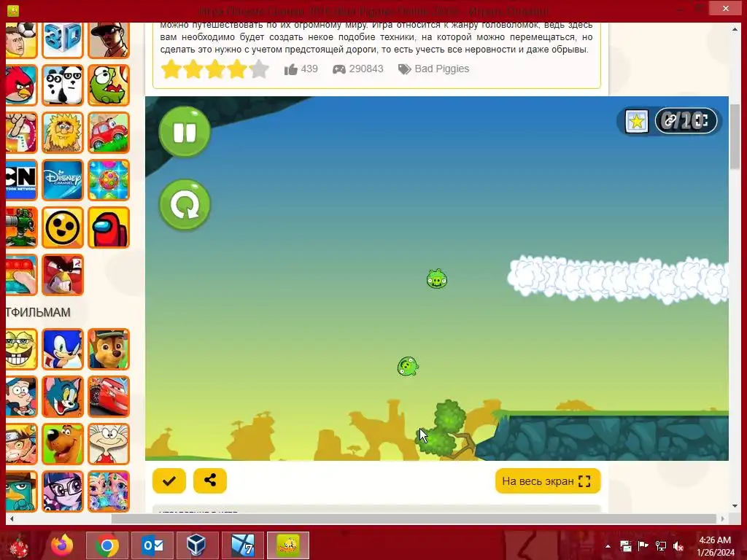Click the vertical scrollbar thumb of the page
Screen dimensions: 747x560
click(x=735, y=135)
